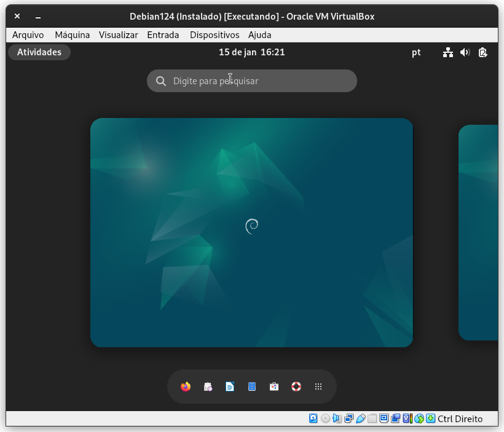Screen dimensions: 504x432
Task: Click the USB devices status icon
Action: (361, 418)
